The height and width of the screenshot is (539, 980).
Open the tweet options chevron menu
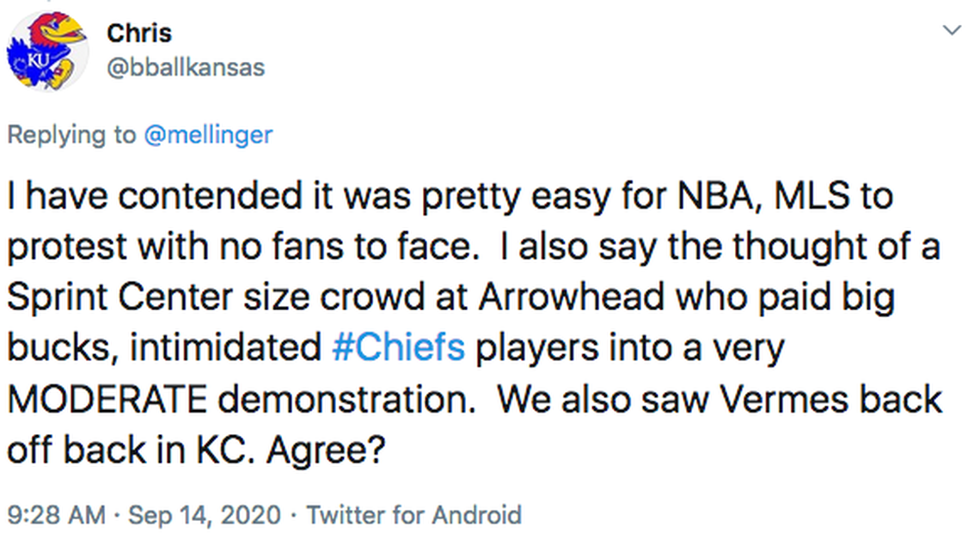(952, 31)
